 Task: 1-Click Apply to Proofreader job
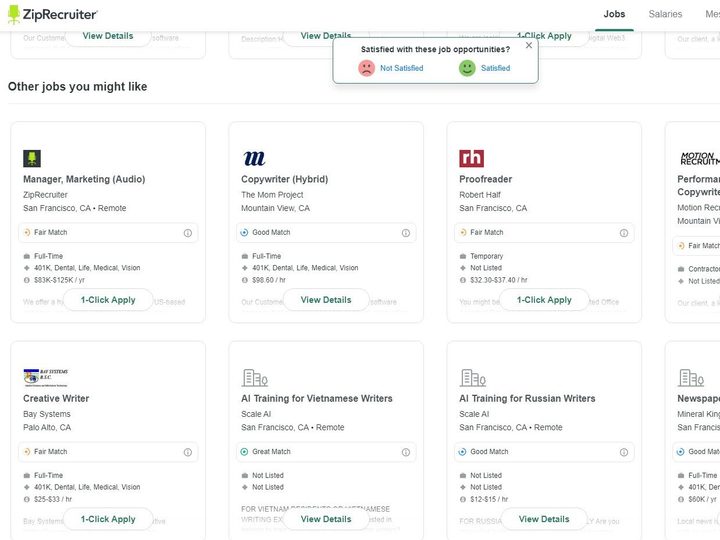tap(544, 300)
